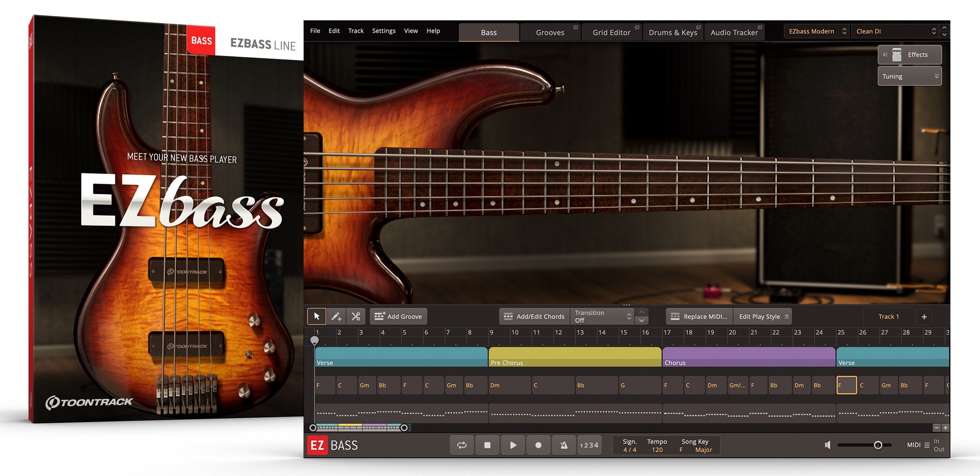Open the Track menu

tap(356, 31)
